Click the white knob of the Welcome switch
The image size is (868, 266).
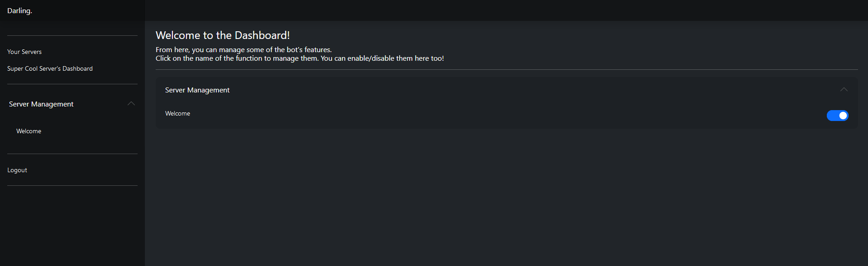(843, 116)
